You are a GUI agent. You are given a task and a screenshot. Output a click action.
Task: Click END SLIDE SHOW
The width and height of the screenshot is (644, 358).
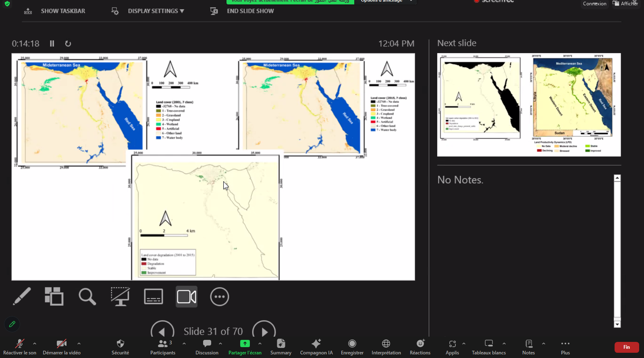click(x=242, y=11)
